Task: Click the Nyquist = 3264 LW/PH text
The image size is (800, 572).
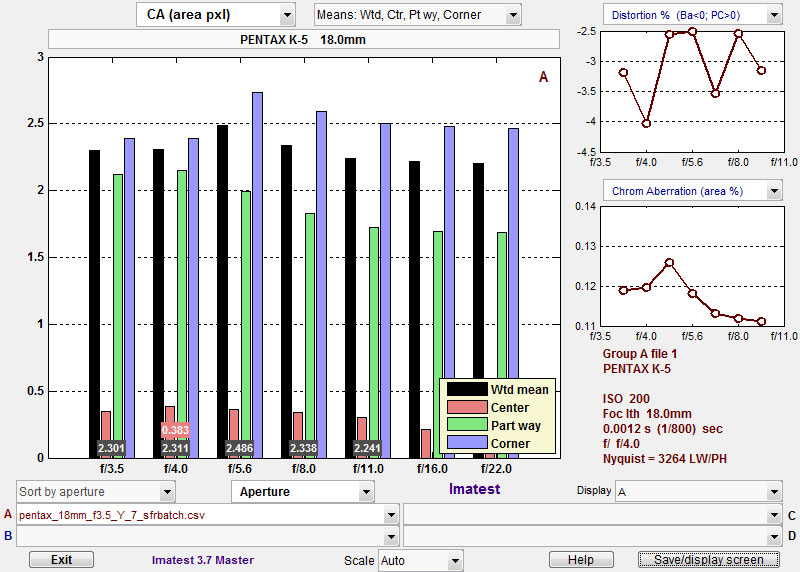Action: 665,459
